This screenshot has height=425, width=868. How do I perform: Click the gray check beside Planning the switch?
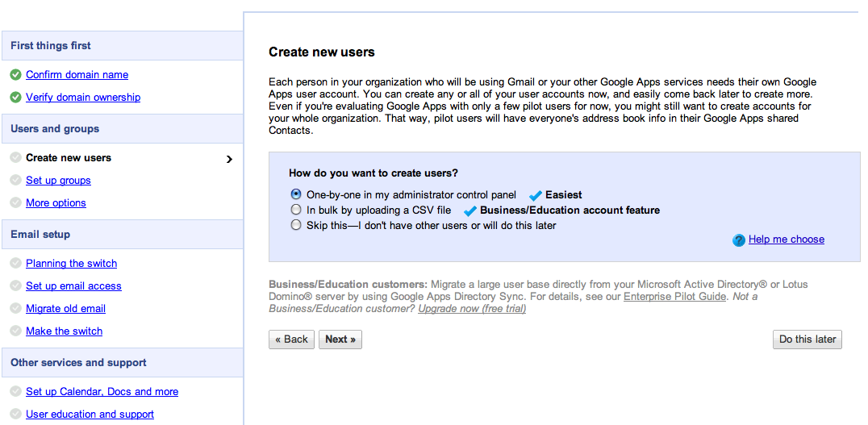pyautogui.click(x=15, y=264)
